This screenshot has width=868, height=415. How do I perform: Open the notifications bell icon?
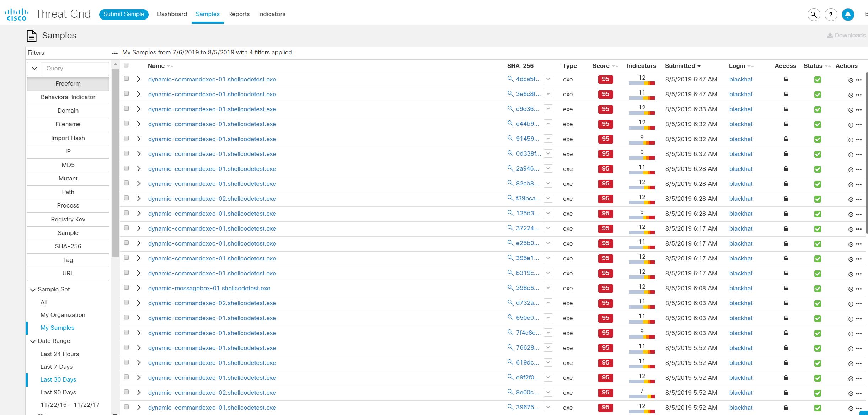[x=848, y=15]
